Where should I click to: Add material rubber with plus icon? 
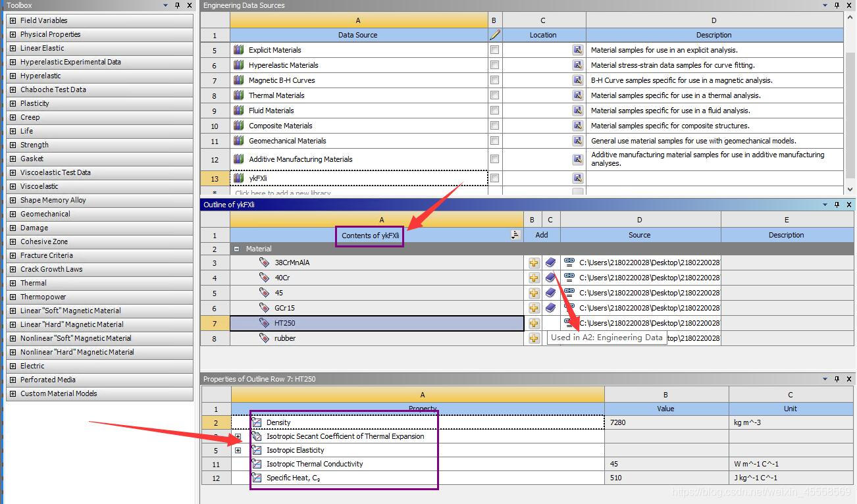coord(533,338)
